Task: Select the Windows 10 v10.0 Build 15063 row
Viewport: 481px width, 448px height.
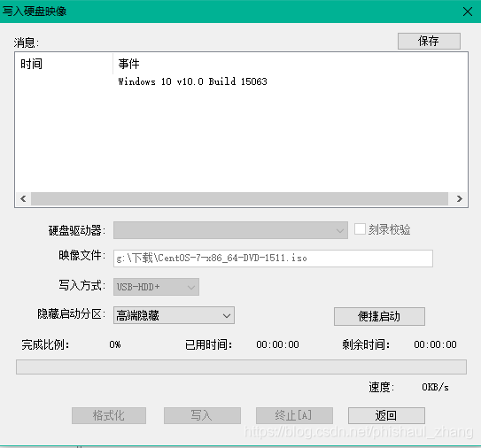Action: pos(192,81)
